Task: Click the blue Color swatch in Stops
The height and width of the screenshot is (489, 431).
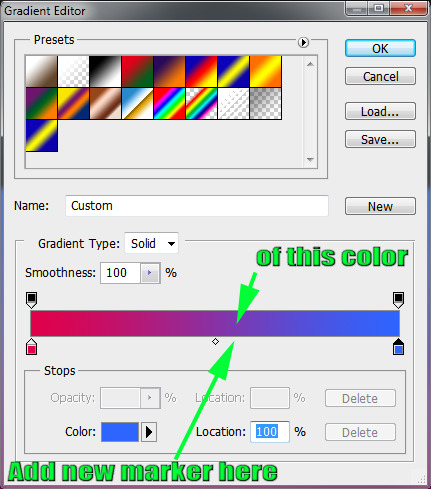Action: (120, 432)
